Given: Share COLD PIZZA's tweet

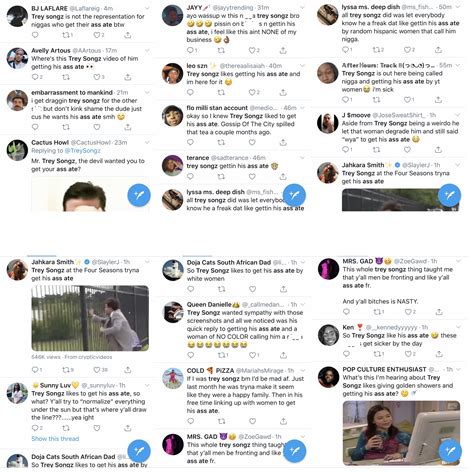Looking at the screenshot, I should coord(283,421).
